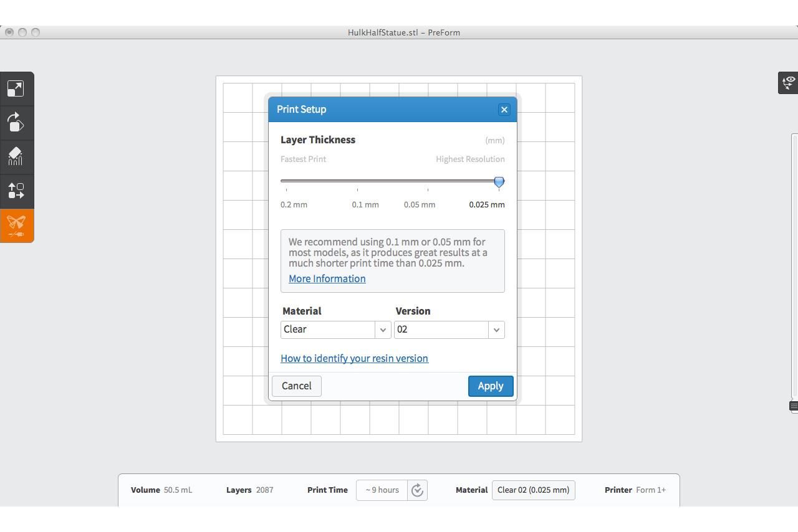The image size is (798, 532).
Task: Open How to identify your resin version
Action: point(354,358)
